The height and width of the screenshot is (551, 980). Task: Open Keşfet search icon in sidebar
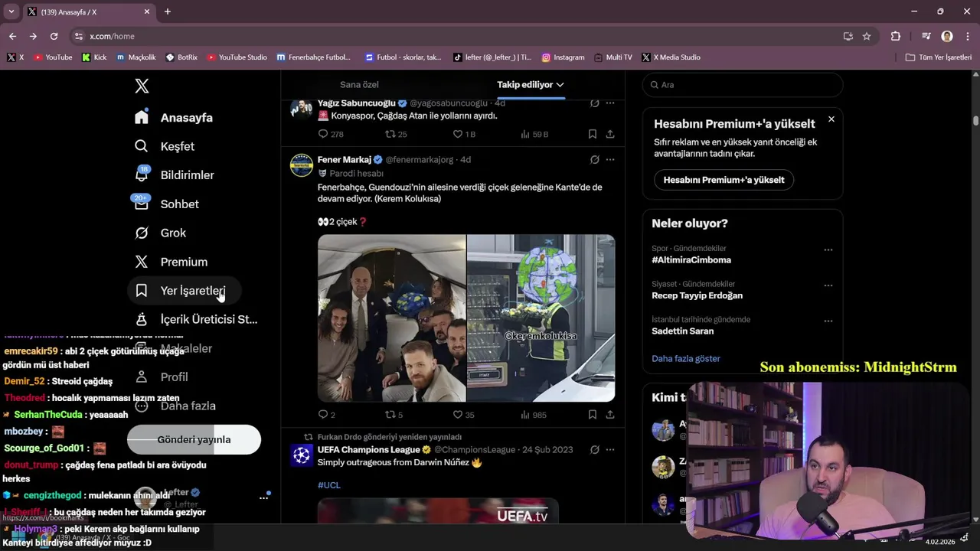click(142, 146)
